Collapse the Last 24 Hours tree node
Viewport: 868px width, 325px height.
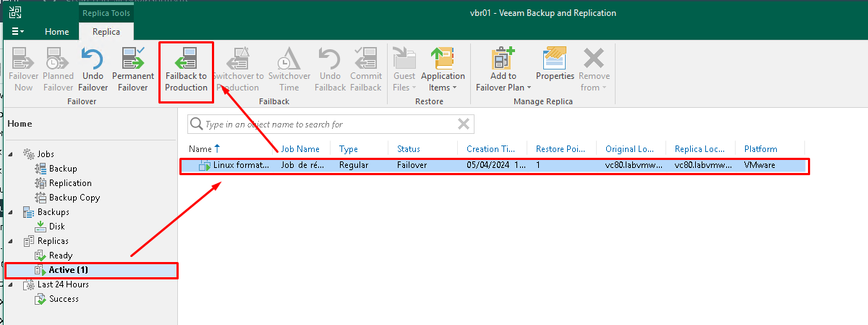point(11,284)
